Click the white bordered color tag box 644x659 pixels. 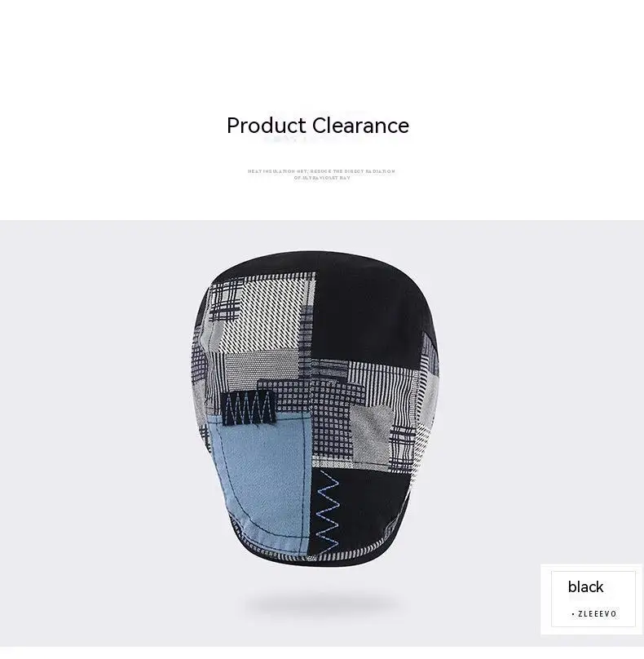point(593,599)
